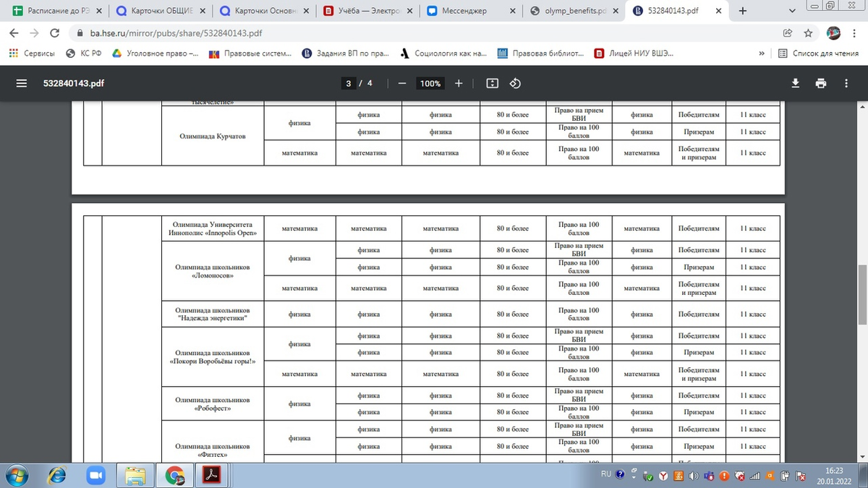Open the PDF viewer sidebar menu
This screenshot has height=488, width=868.
click(21, 83)
